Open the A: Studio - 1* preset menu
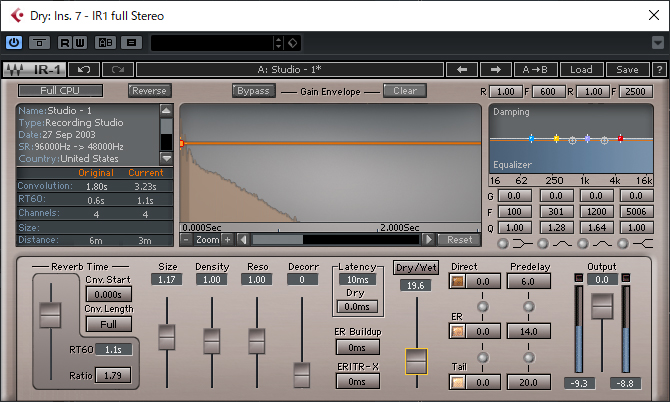 [x=290, y=70]
